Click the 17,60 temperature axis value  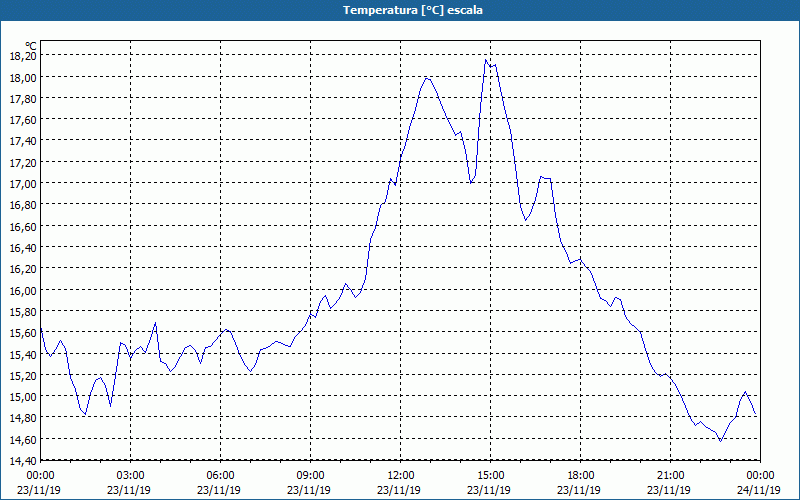(23, 119)
